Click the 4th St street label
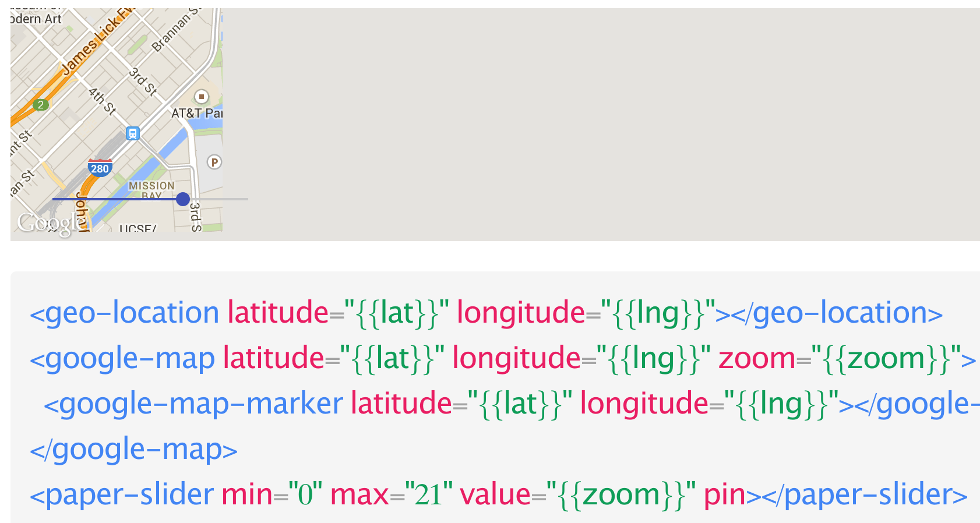 (x=103, y=101)
